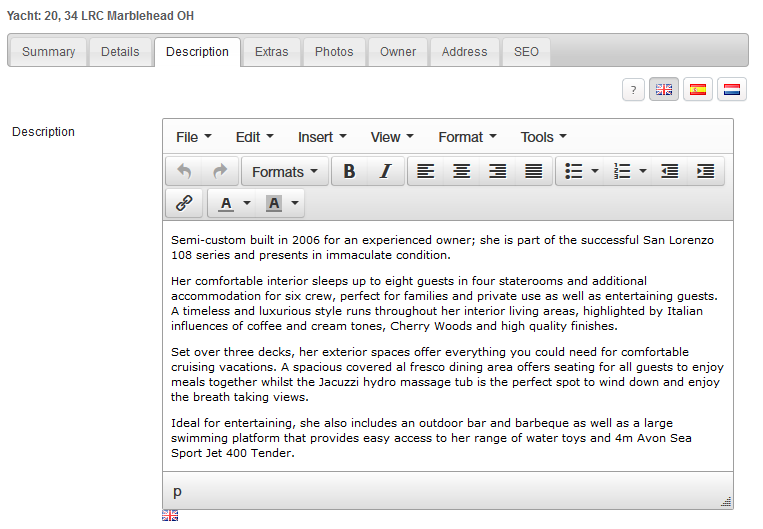
Task: Open the Photos tab
Action: pos(334,52)
